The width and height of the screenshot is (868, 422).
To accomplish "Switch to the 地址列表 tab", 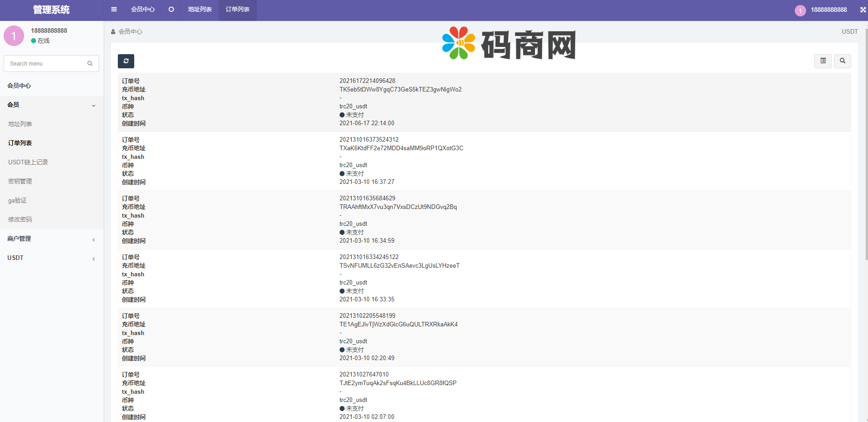I will 200,10.
